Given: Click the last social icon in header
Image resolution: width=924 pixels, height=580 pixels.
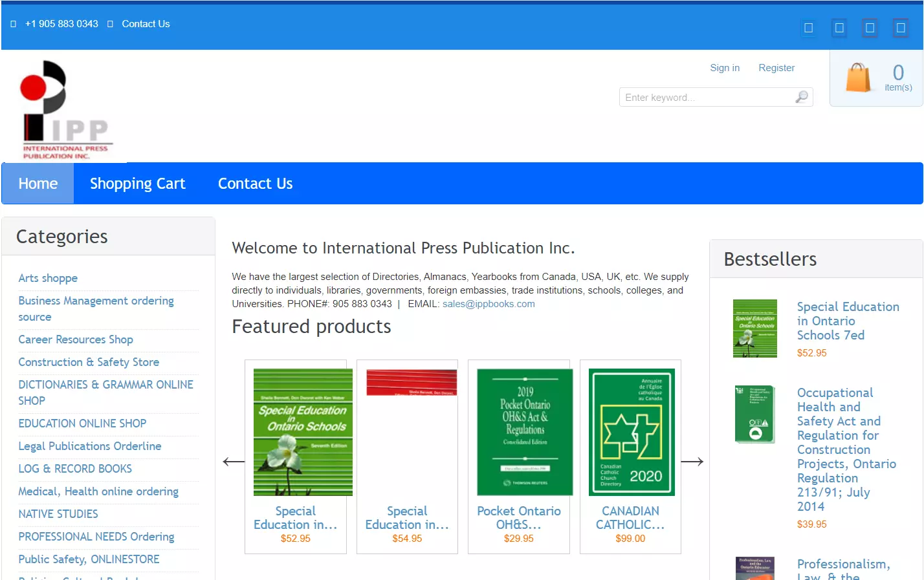Looking at the screenshot, I should (900, 28).
